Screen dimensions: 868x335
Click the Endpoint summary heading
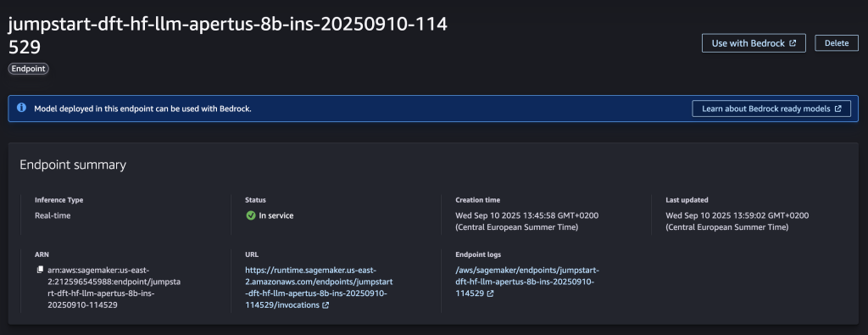[73, 165]
